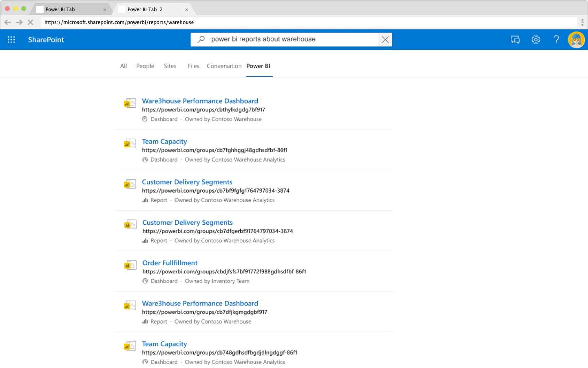Screen dimensions: 588x368
Task: Open the settings gear in SharePoint header
Action: coord(536,40)
